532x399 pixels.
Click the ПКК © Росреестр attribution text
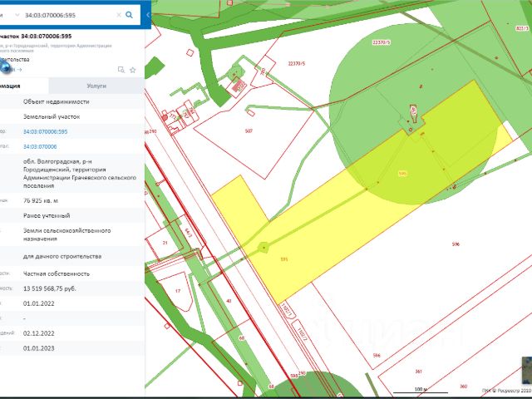[506, 391]
